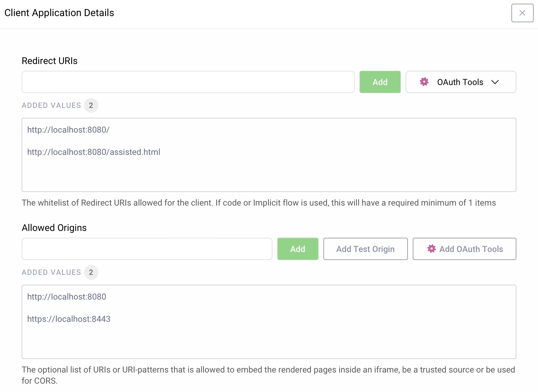Select the http://localhost:8080/assisted.html redirect URI
The height and width of the screenshot is (392, 538).
tap(94, 152)
